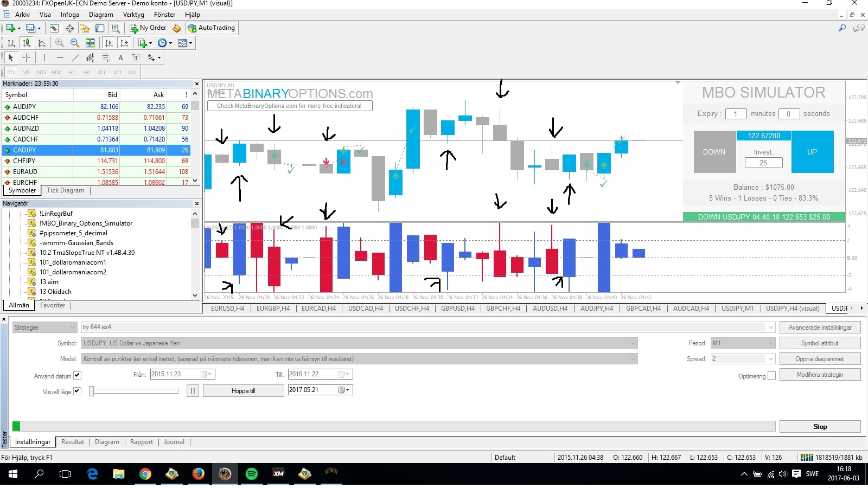Switch chart to bar chart icon
868x488 pixels.
11,43
